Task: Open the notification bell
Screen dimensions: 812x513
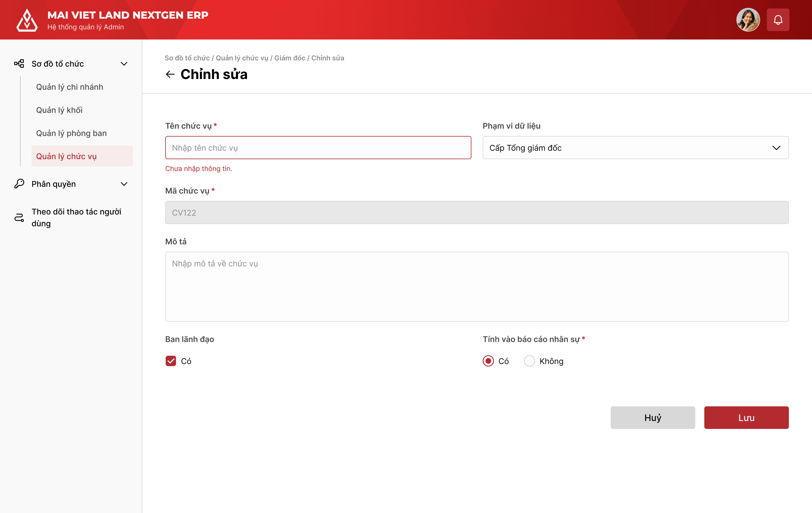Action: click(x=778, y=20)
